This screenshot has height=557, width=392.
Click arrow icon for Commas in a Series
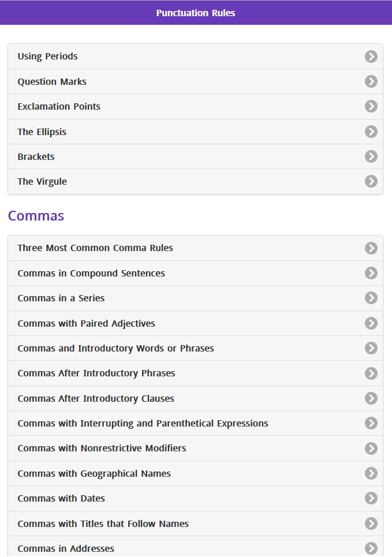pos(371,298)
